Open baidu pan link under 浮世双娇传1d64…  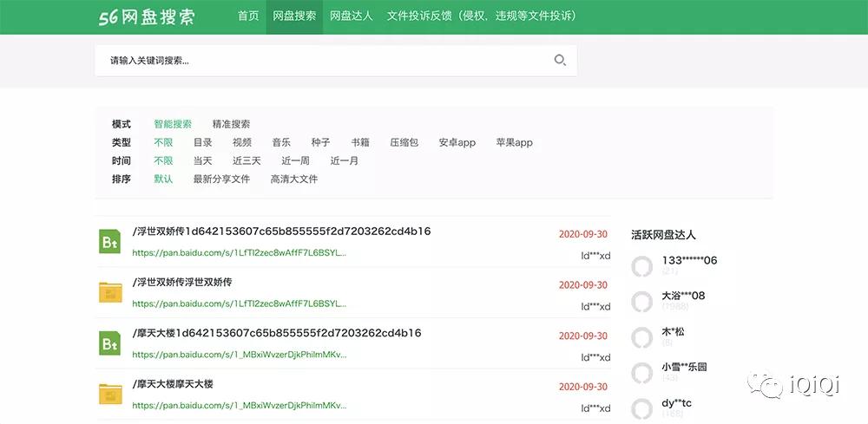pos(240,252)
